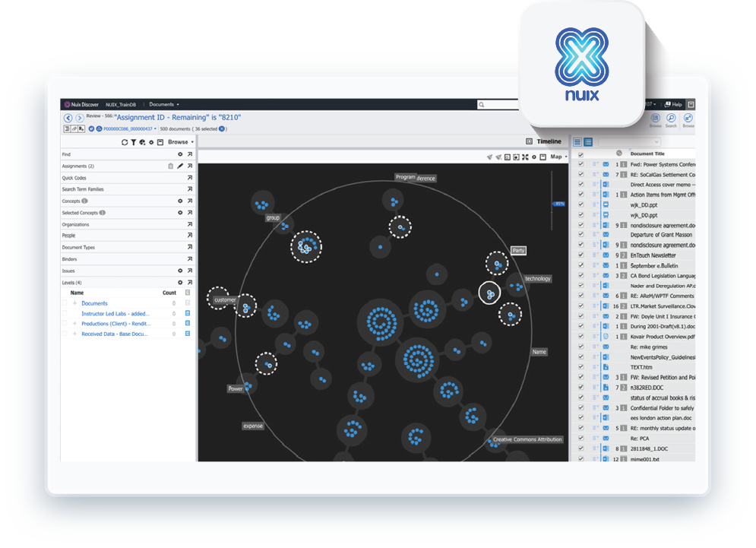The height and width of the screenshot is (548, 756).
Task: Go back with the previous arrow icon
Action: tap(68, 118)
